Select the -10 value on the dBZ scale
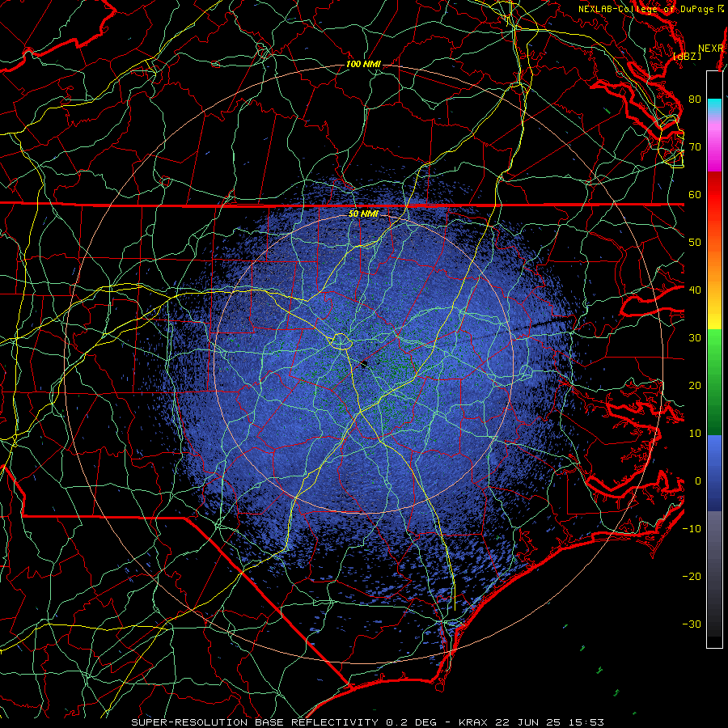Image resolution: width=728 pixels, height=728 pixels. pyautogui.click(x=692, y=529)
